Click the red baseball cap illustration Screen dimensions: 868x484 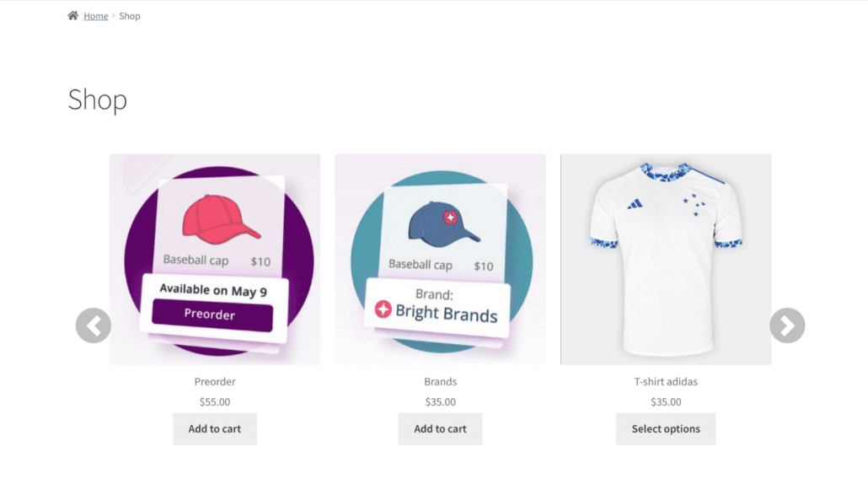[221, 219]
